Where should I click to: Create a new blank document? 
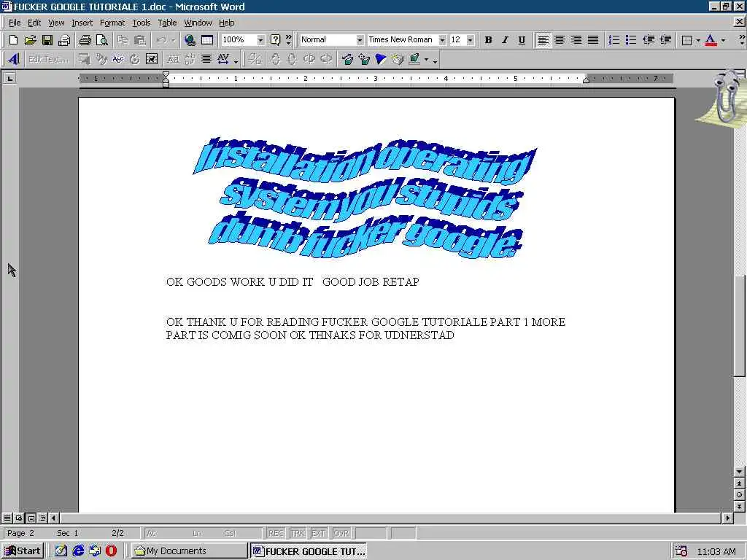point(13,40)
